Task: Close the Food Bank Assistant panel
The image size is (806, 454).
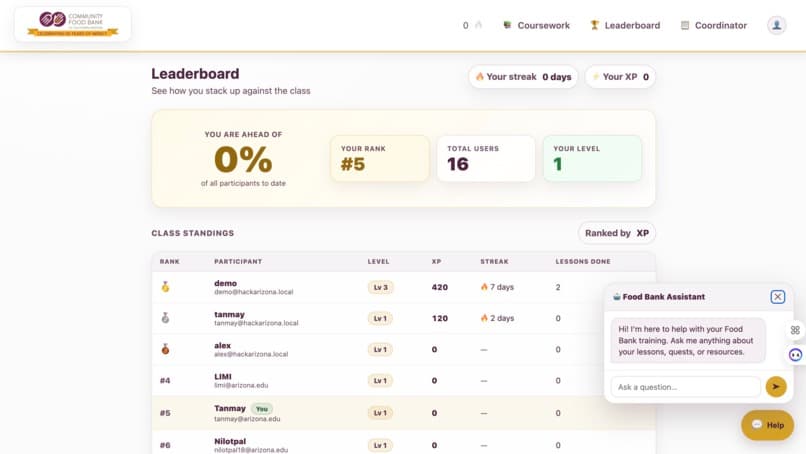Action: point(777,297)
